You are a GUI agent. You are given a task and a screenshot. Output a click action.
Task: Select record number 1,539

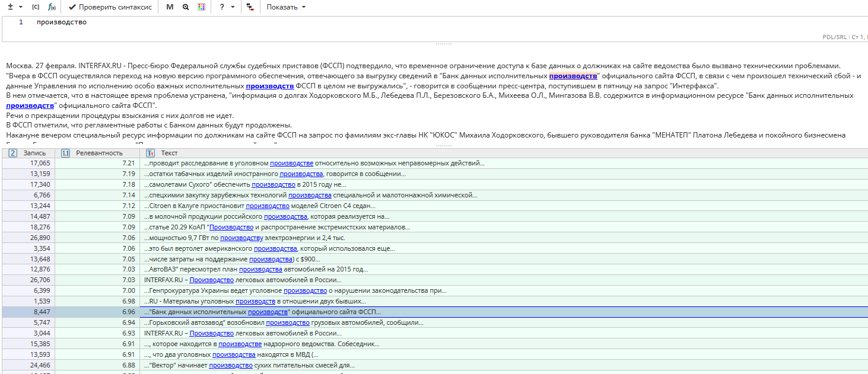42,301
